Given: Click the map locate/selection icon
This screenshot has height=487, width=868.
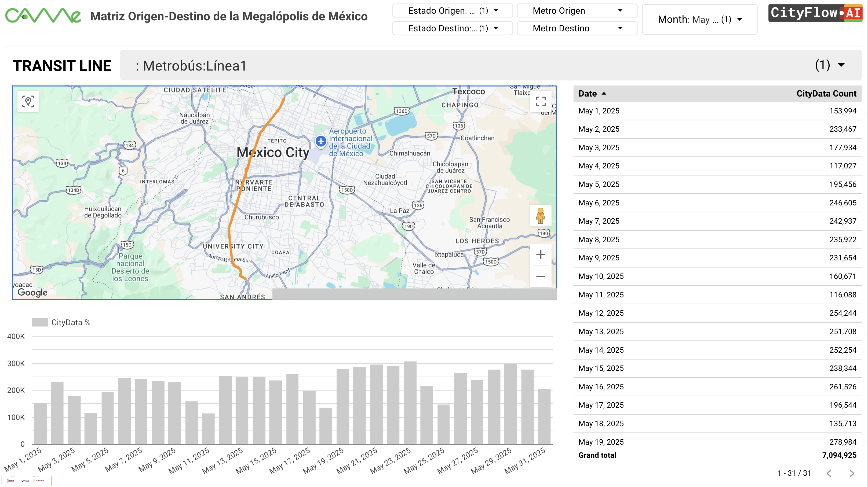Looking at the screenshot, I should coord(28,101).
